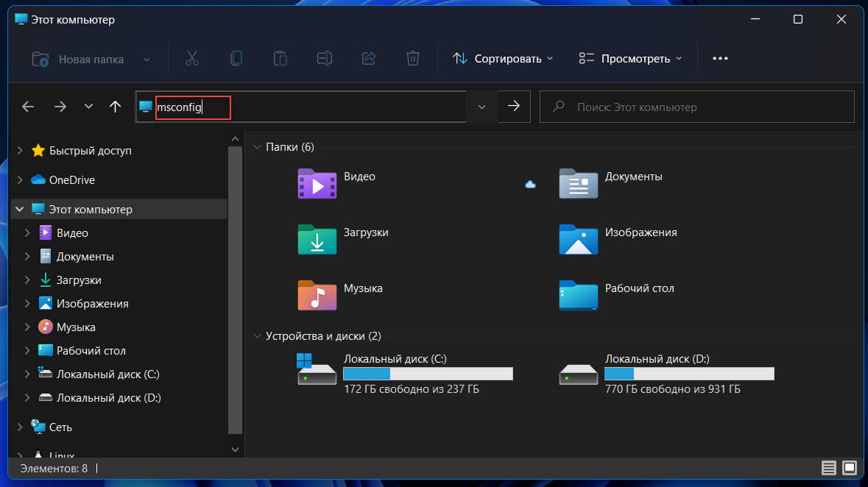Select Музыка in navigation pane
Viewport: 868px width, 487px height.
click(76, 327)
